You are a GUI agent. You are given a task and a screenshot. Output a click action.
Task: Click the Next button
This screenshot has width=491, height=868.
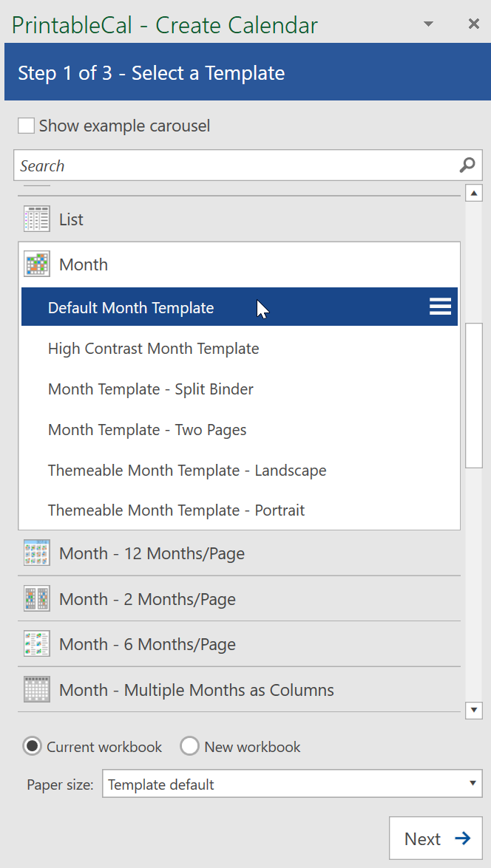click(436, 838)
